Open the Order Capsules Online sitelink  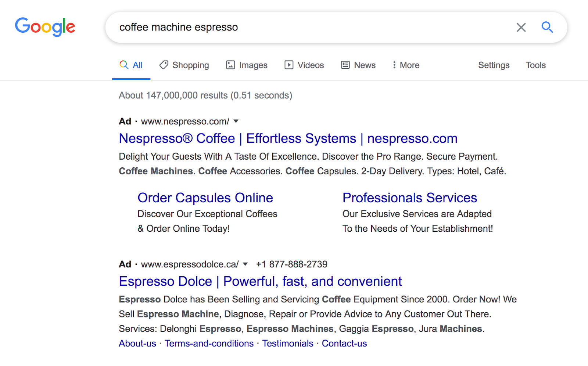[x=205, y=198]
